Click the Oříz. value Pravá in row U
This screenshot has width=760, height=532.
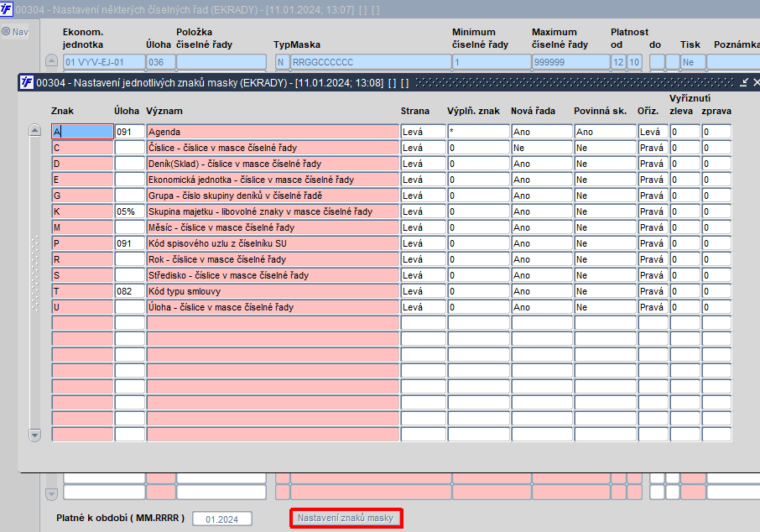pos(653,307)
